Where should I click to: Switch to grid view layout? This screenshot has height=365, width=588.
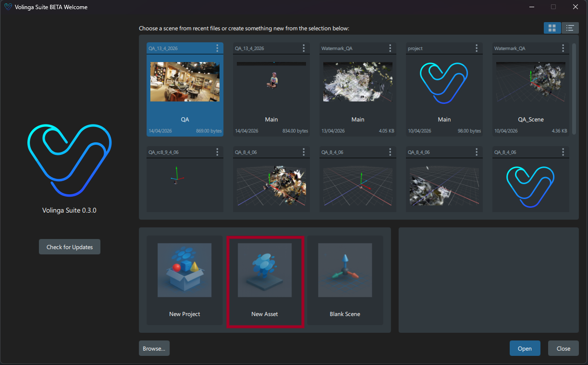552,28
